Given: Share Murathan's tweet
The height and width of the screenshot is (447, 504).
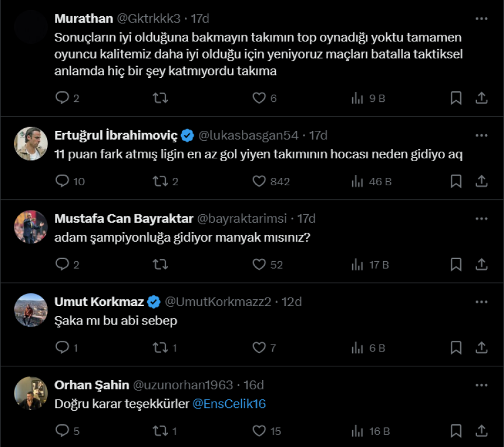Looking at the screenshot, I should click(x=481, y=98).
